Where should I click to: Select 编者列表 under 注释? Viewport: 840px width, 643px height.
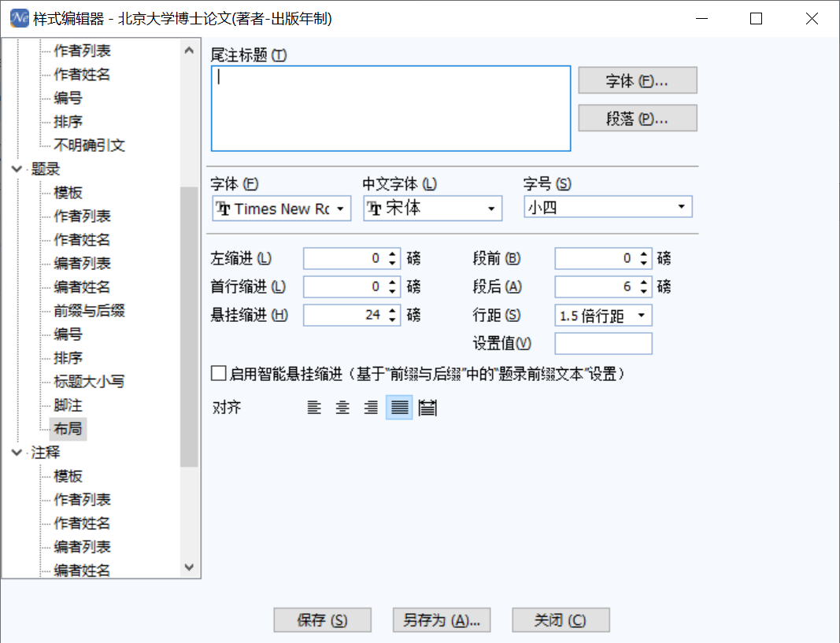tap(82, 547)
